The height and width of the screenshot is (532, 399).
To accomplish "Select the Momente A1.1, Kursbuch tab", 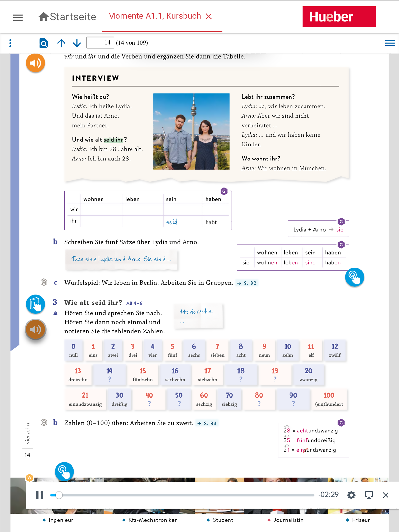I will coord(154,16).
